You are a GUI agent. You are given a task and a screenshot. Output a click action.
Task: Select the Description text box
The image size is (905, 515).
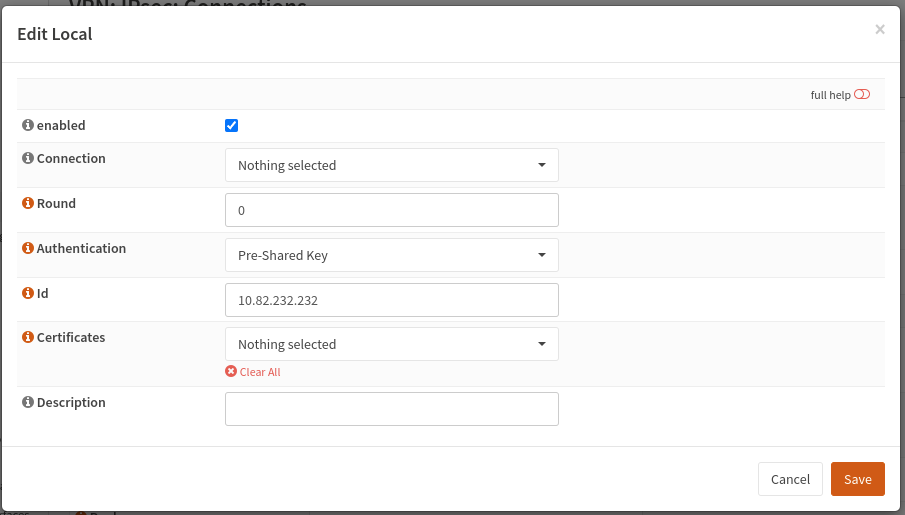point(391,409)
